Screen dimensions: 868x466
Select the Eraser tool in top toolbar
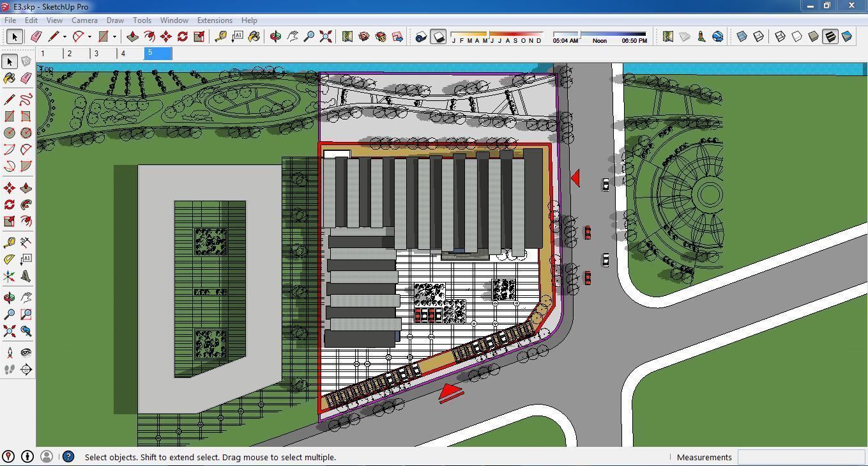click(x=36, y=36)
